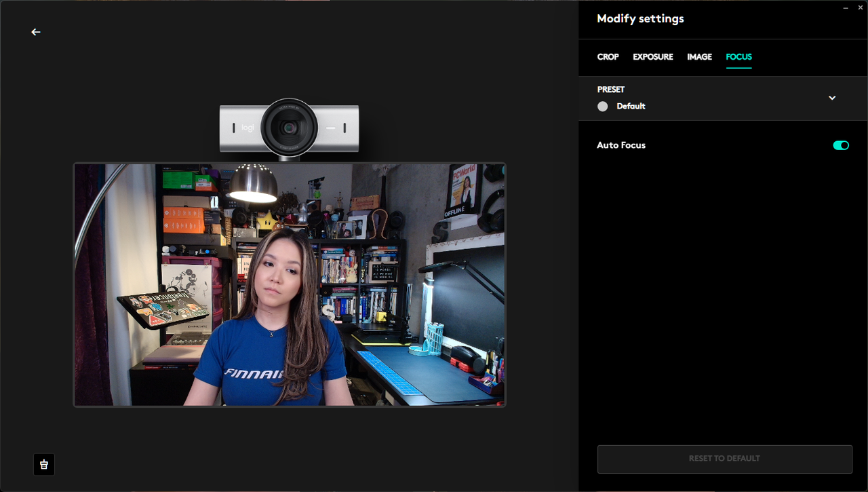Click the trash bin icon below the preview
The height and width of the screenshot is (492, 868).
pyautogui.click(x=44, y=464)
